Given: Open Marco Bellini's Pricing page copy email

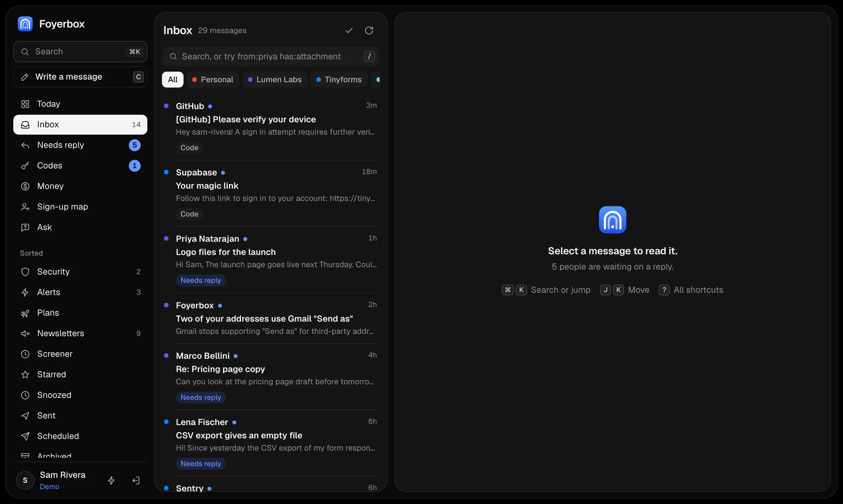Looking at the screenshot, I should [270, 377].
